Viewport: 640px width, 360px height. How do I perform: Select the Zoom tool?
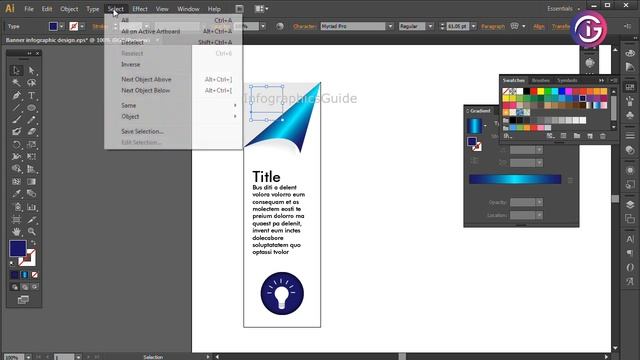click(31, 231)
